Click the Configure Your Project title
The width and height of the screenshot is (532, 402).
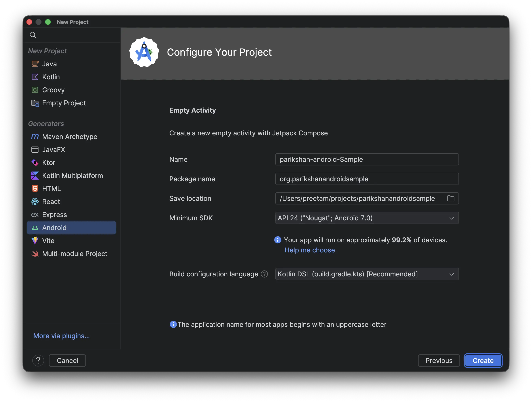pyautogui.click(x=219, y=52)
